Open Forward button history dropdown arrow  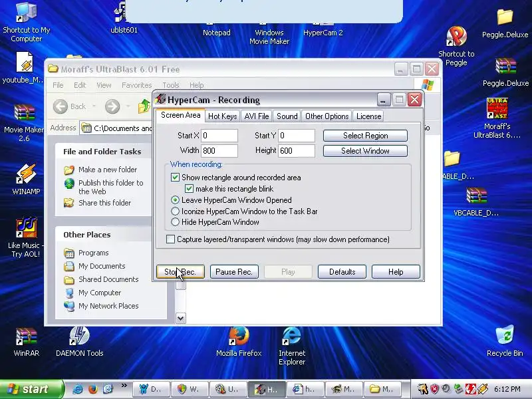tap(128, 106)
